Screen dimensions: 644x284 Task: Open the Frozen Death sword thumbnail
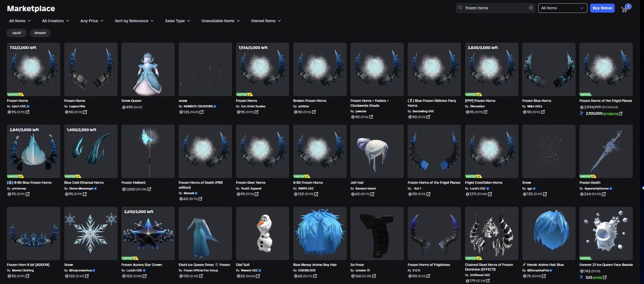(606, 151)
